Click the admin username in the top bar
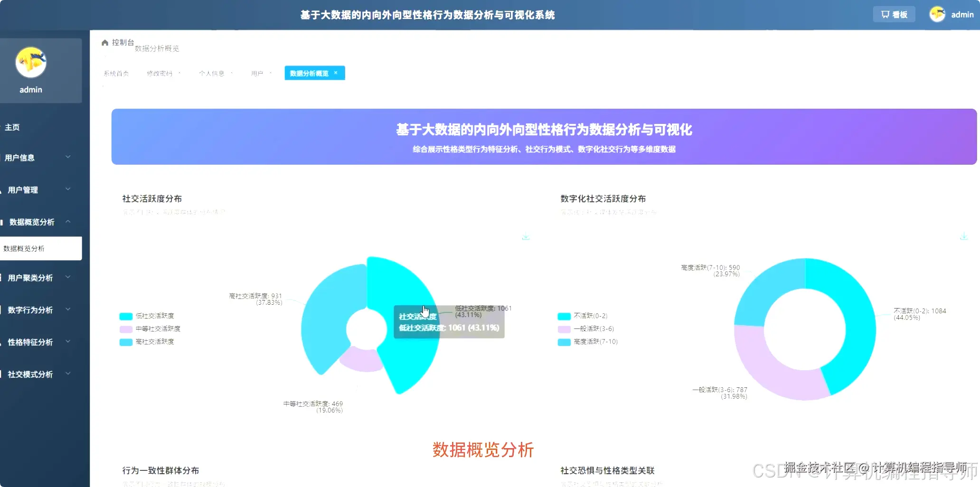 point(962,15)
